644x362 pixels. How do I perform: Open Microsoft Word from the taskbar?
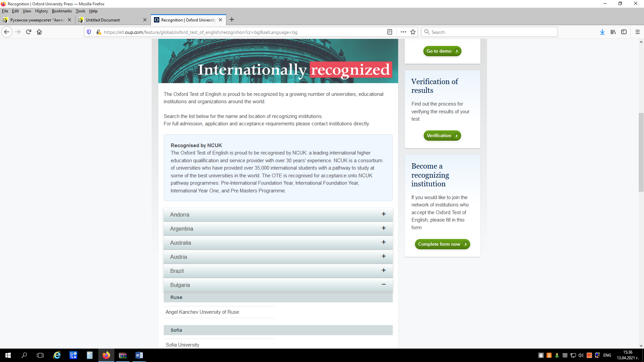tap(139, 355)
